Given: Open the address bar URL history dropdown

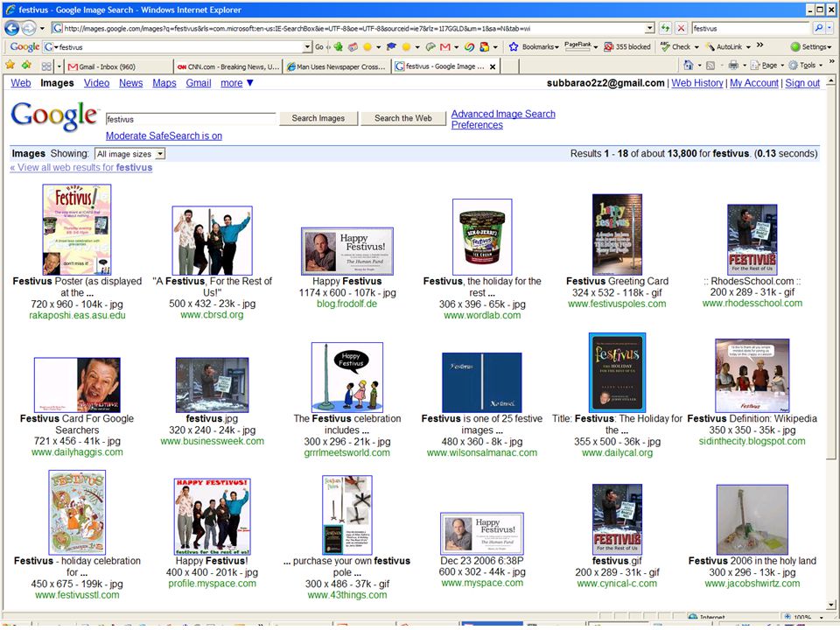Looking at the screenshot, I should point(650,28).
